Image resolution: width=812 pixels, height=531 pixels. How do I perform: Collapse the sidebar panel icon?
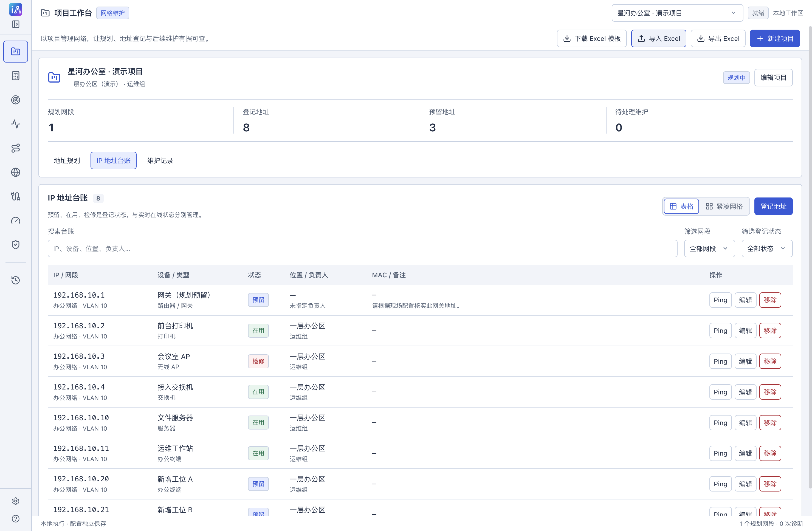click(x=16, y=24)
